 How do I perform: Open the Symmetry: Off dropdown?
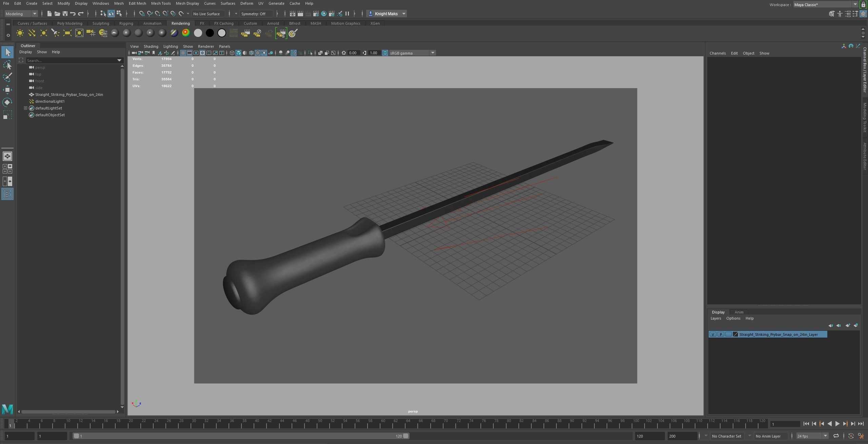(256, 14)
